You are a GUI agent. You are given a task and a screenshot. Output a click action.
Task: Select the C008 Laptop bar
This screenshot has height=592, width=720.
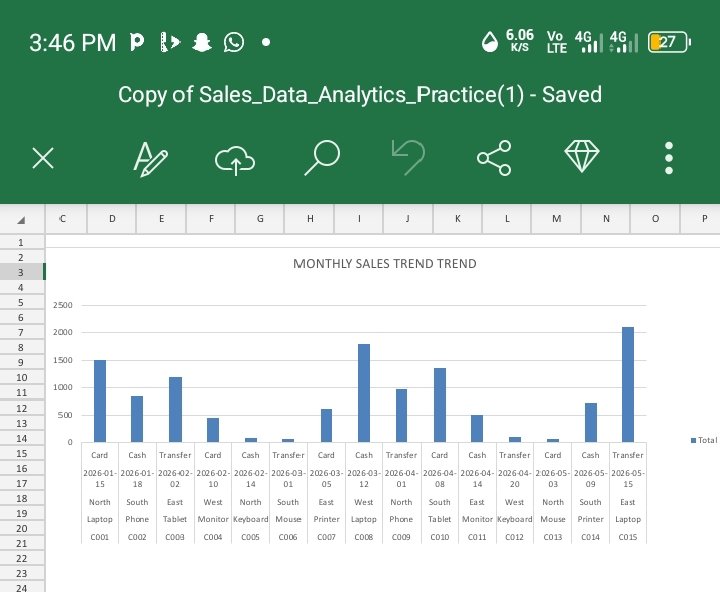(364, 393)
